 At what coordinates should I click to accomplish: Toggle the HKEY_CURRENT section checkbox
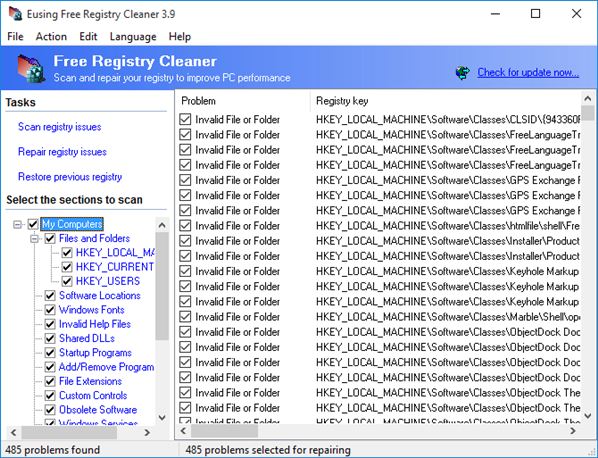67,267
